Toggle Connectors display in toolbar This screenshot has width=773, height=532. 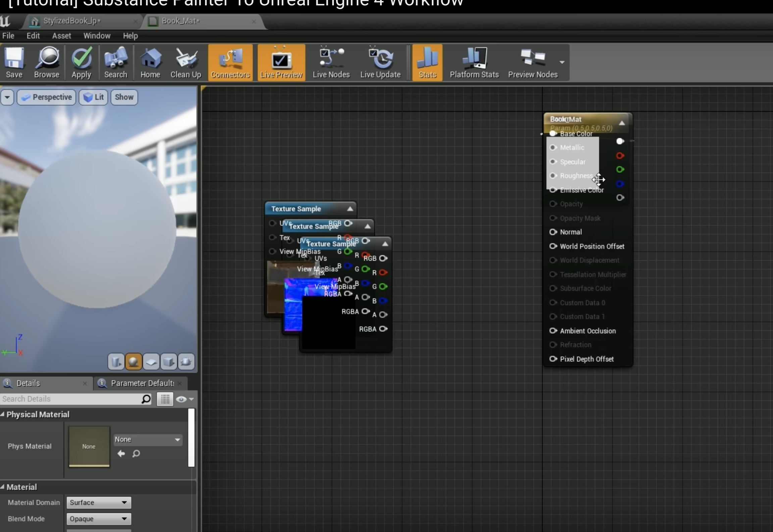coord(230,63)
